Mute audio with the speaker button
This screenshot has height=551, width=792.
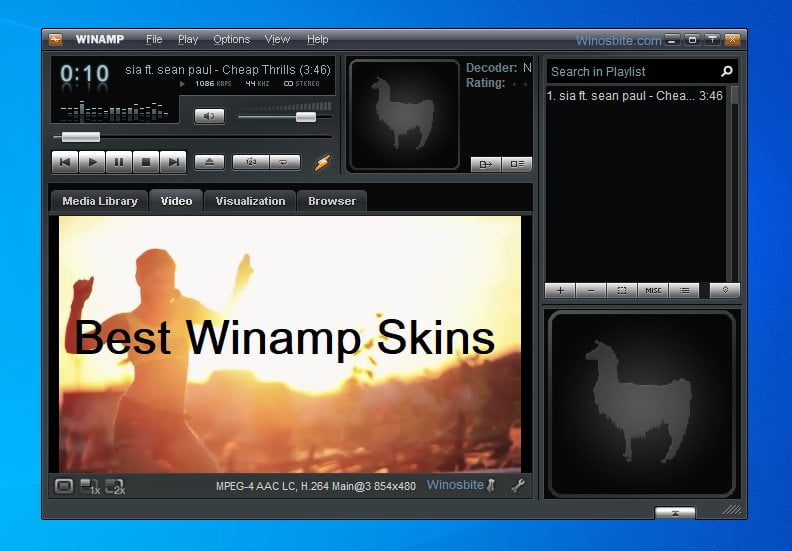(210, 116)
